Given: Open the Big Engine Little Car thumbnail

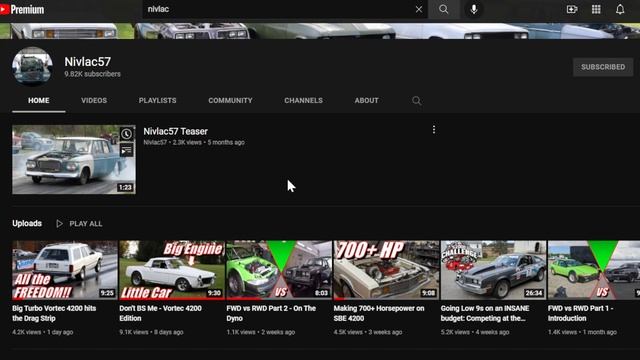Looking at the screenshot, I should point(172,270).
